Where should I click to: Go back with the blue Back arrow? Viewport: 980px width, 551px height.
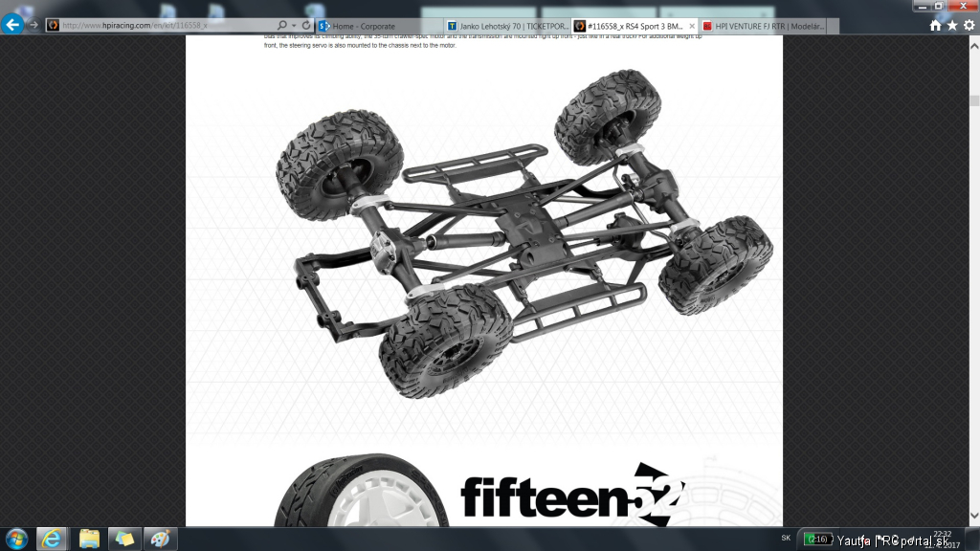pos(12,25)
